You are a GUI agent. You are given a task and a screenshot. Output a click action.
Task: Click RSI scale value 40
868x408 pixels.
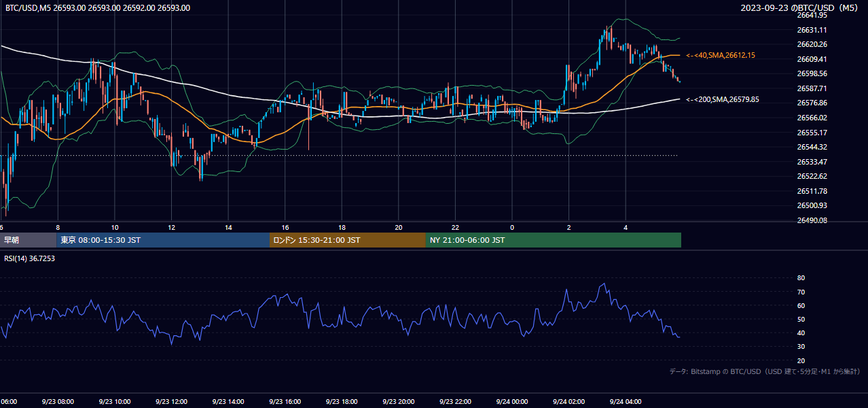(x=801, y=333)
